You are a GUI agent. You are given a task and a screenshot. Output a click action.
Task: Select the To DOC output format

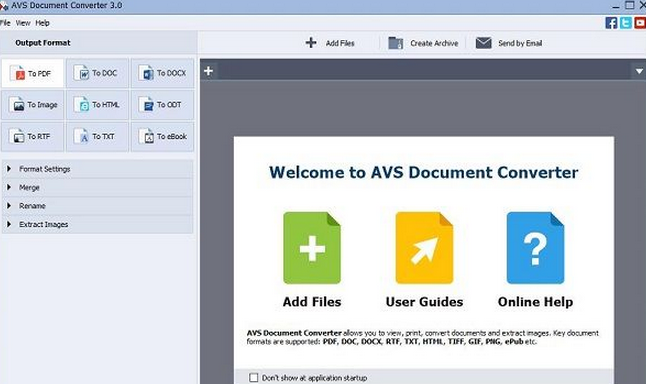click(97, 73)
